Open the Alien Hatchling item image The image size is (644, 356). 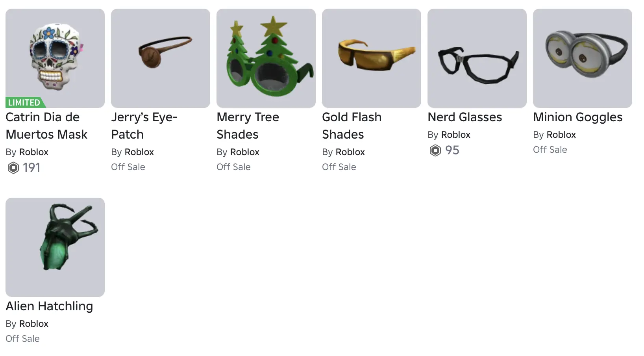[x=55, y=247]
